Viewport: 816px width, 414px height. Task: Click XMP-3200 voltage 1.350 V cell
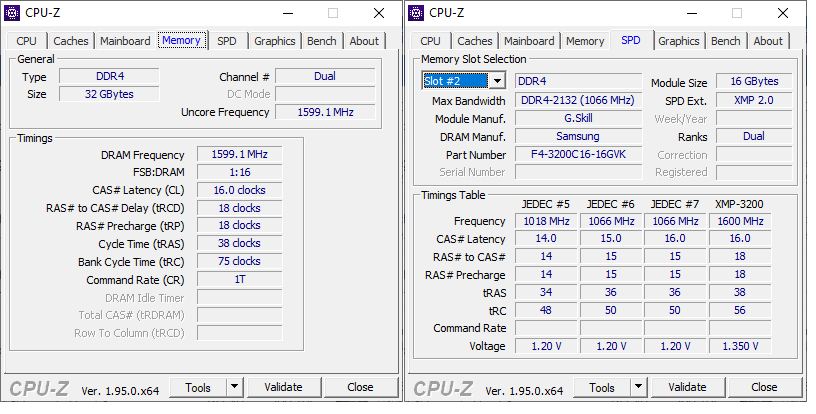pyautogui.click(x=740, y=346)
